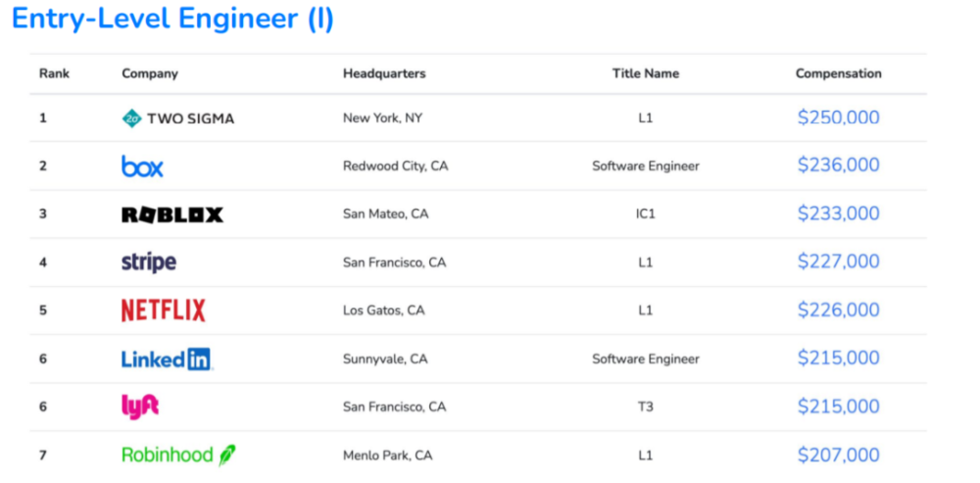Click the Netflix logo
This screenshot has height=483, width=980.
[x=164, y=311]
